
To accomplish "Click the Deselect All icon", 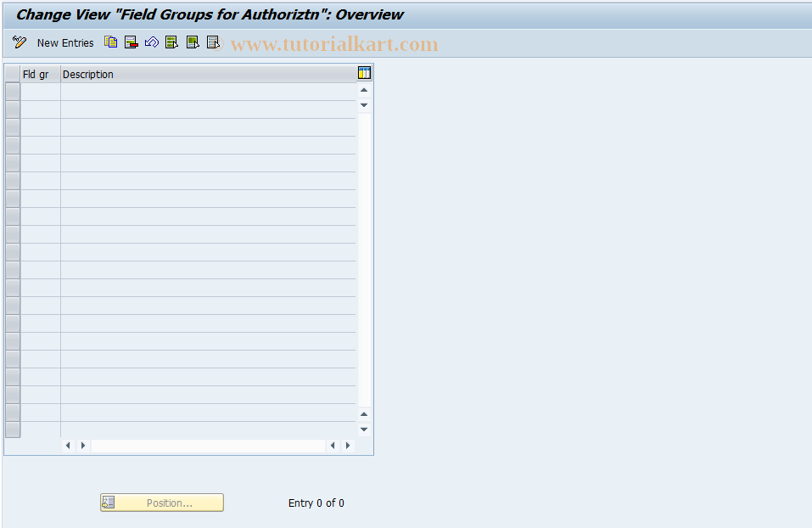I will 213,42.
